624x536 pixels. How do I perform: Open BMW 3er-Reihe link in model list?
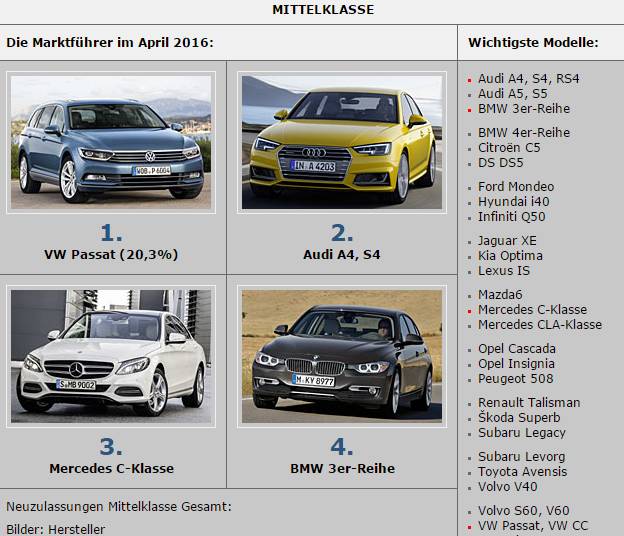pyautogui.click(x=524, y=109)
